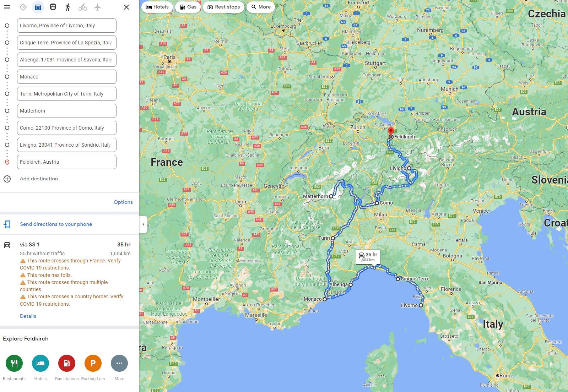The width and height of the screenshot is (568, 392).
Task: Click the red Feldkirch destination pin
Action: coord(391,132)
